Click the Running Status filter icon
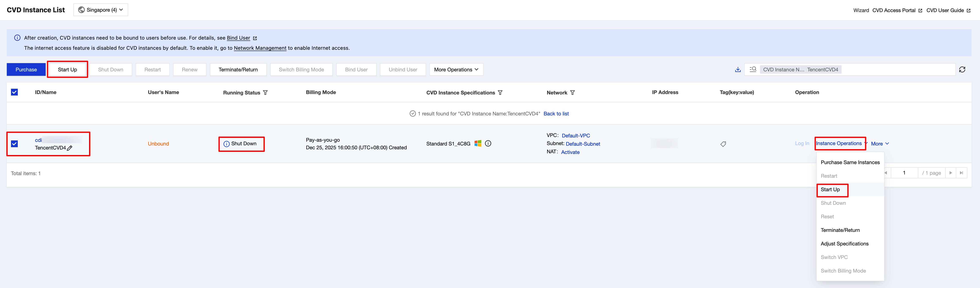Screen dimensions: 980x288 click(x=265, y=93)
